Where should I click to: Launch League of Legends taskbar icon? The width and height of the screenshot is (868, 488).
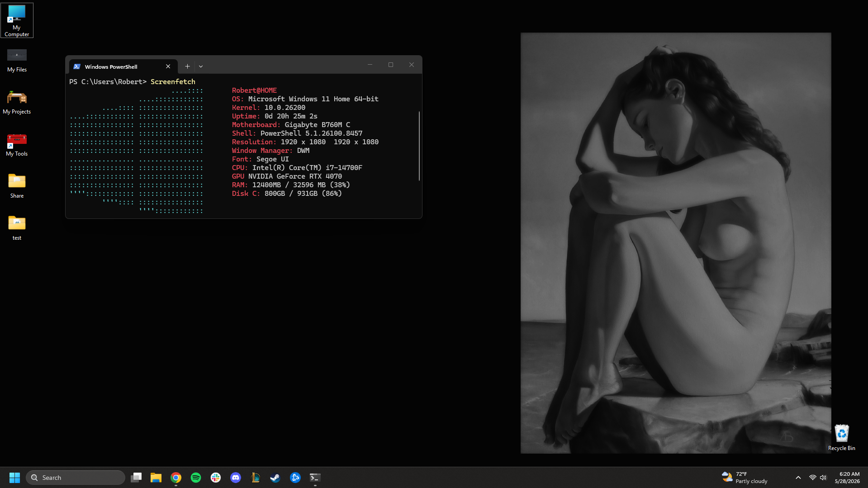256,478
